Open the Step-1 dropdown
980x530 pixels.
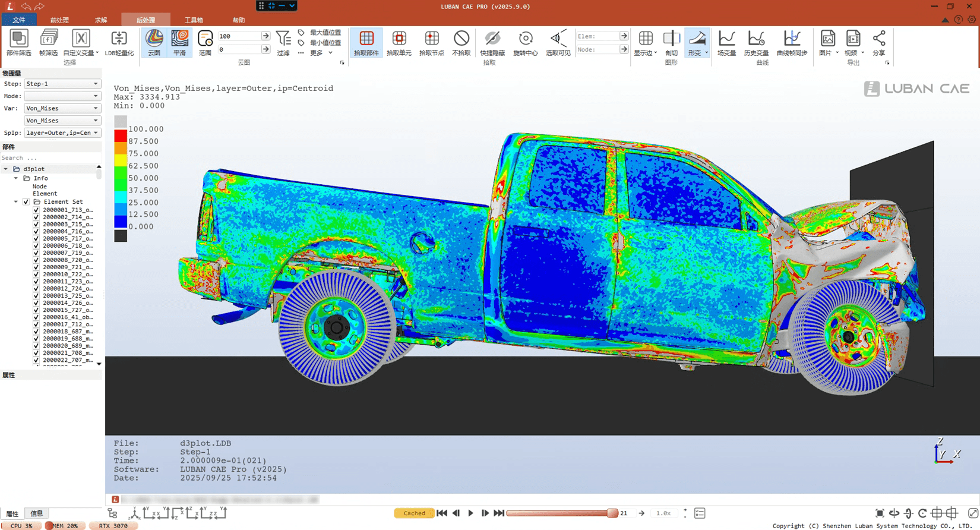point(62,84)
